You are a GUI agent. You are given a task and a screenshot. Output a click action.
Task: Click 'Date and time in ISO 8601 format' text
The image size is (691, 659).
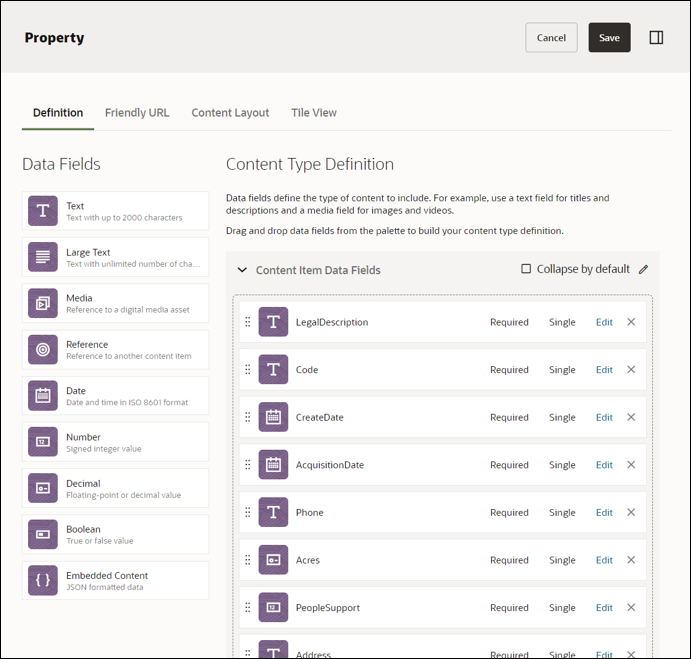coord(127,402)
